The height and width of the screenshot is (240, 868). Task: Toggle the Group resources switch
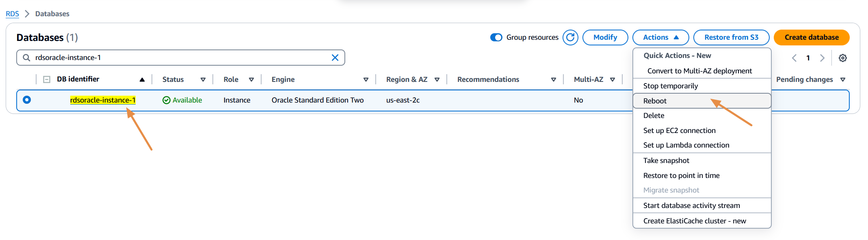click(x=496, y=37)
